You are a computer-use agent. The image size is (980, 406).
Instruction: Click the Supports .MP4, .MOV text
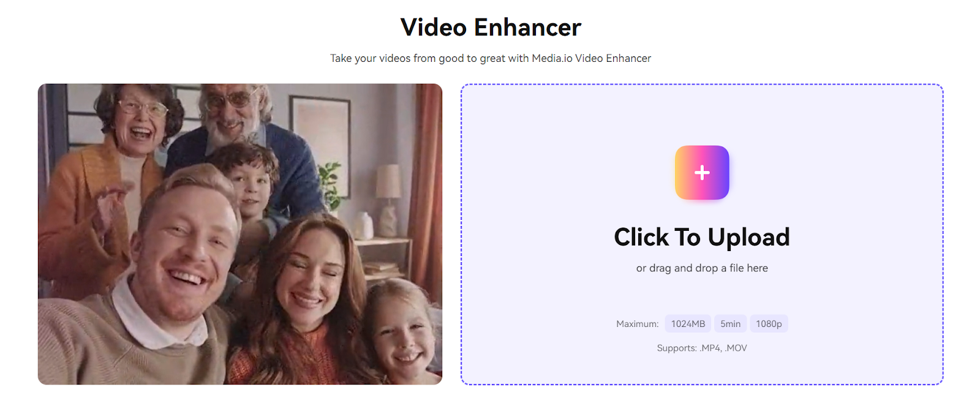[x=702, y=348]
